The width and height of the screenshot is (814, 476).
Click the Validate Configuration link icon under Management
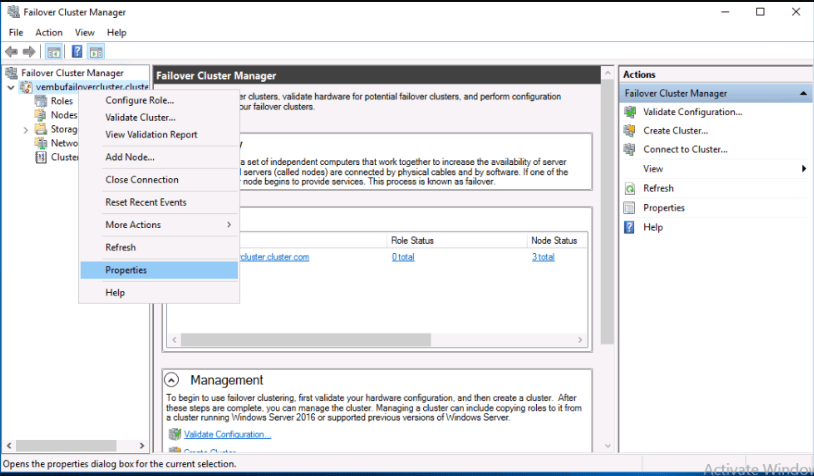175,434
